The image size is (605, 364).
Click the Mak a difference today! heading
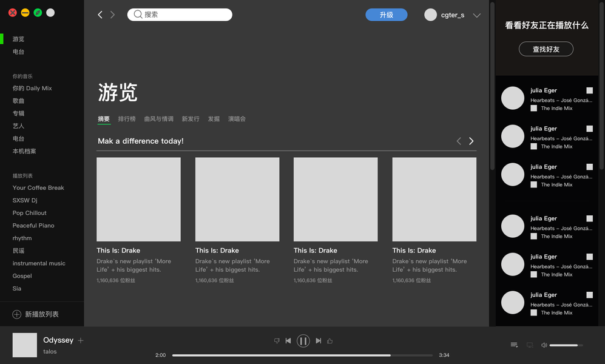point(140,141)
